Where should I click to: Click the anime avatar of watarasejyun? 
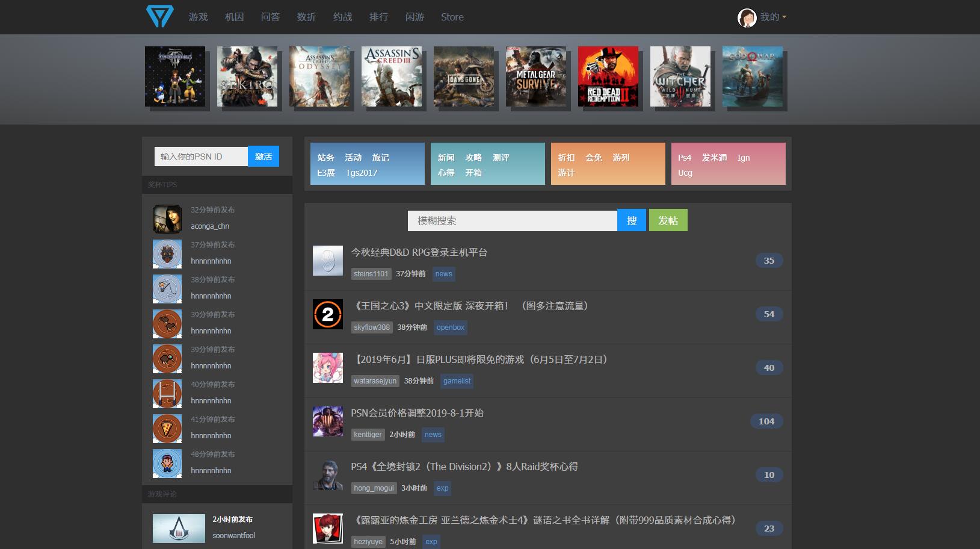(x=328, y=368)
